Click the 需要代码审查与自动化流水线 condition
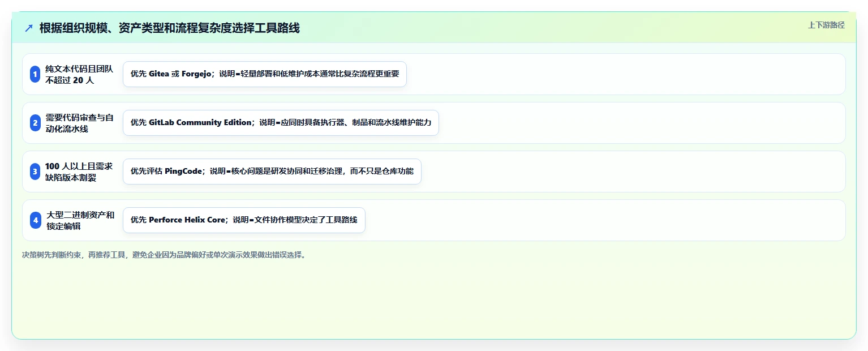Image resolution: width=868 pixels, height=351 pixels. click(79, 123)
